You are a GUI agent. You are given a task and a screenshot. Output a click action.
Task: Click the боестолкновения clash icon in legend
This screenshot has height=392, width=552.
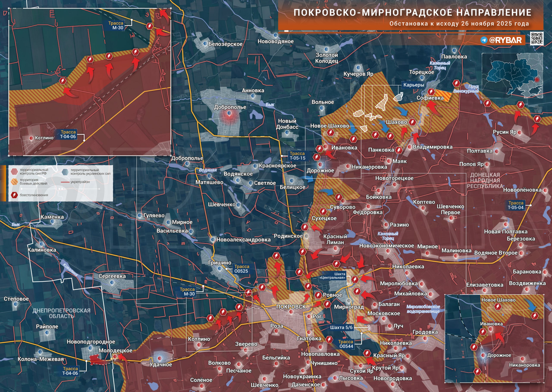click(x=14, y=195)
